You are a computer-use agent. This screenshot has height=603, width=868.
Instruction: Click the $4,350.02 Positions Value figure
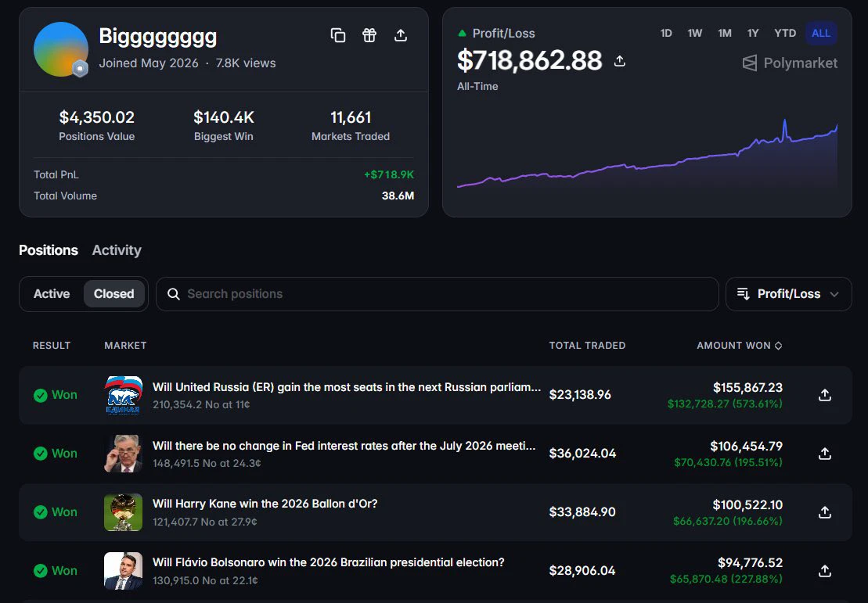pos(97,117)
